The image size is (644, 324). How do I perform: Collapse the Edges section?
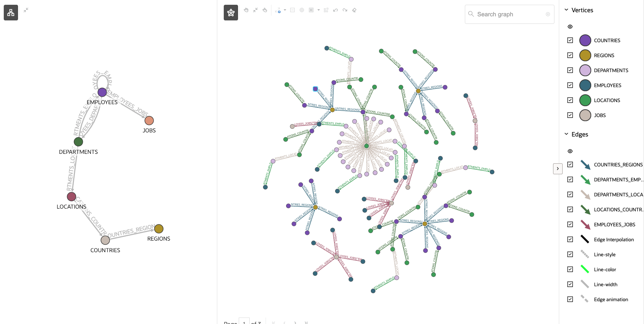click(x=566, y=134)
